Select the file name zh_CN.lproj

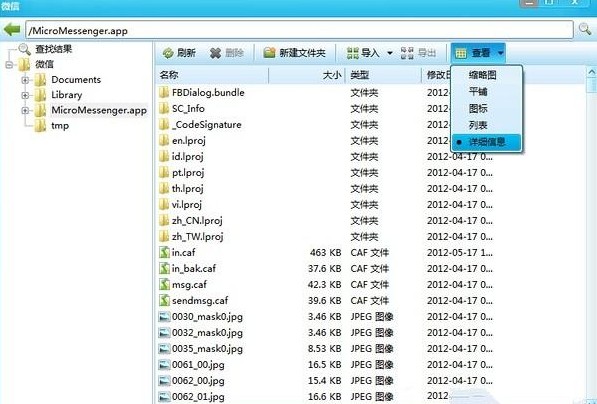point(197,220)
